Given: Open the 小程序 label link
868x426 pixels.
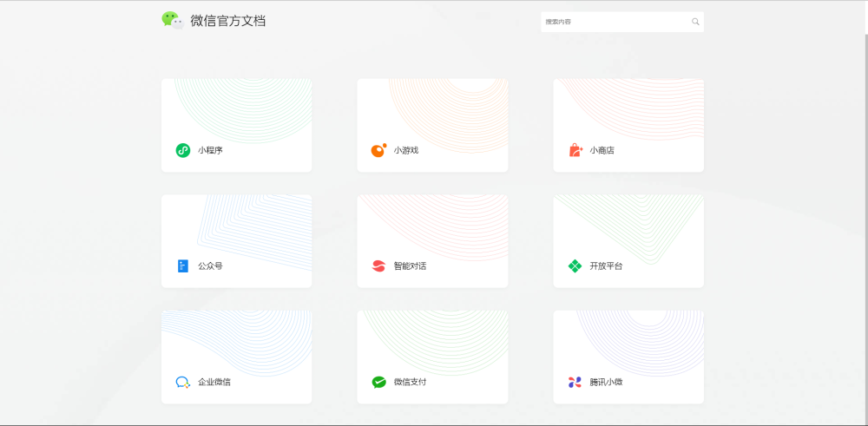Looking at the screenshot, I should pos(210,150).
